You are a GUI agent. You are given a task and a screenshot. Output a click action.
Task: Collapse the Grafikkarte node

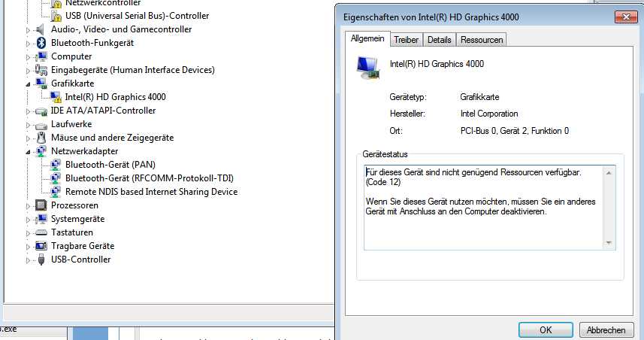28,84
